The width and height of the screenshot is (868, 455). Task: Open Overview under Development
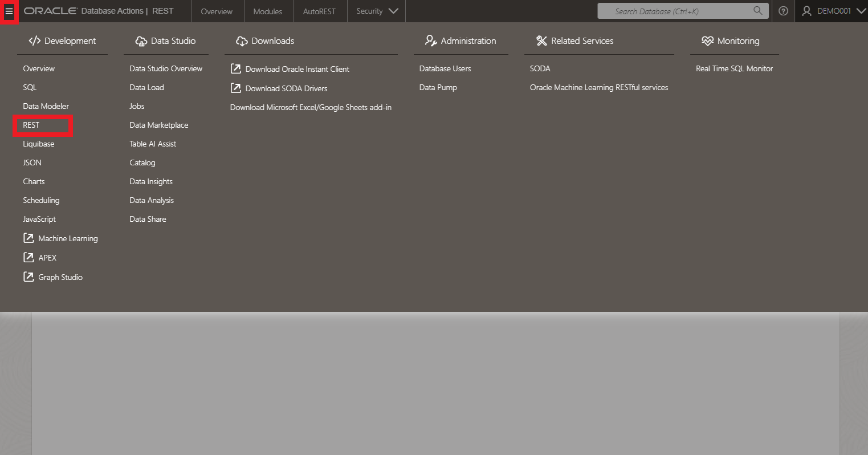(x=39, y=68)
